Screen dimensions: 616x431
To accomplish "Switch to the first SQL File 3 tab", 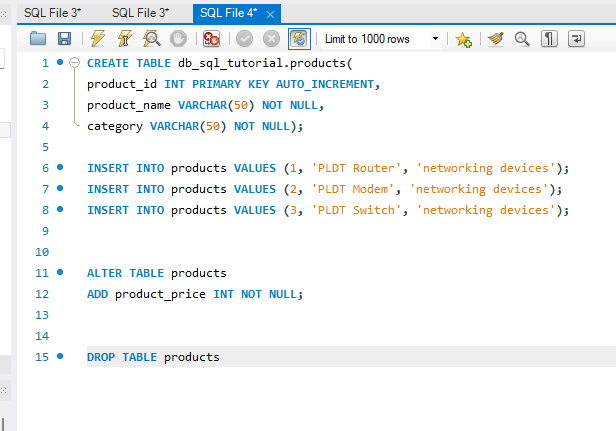I will tap(53, 13).
